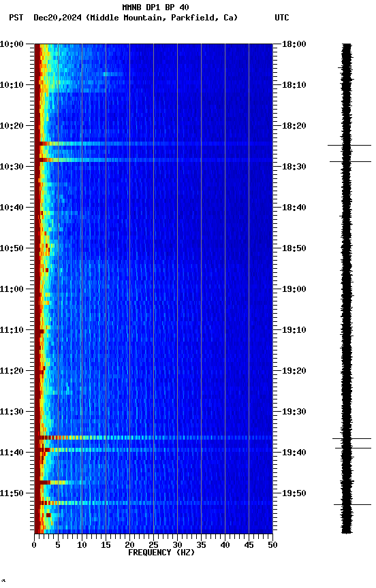Screen dimensions: 376x588
Task: Click the 35 Hz frequency axis label
Action: 201,546
